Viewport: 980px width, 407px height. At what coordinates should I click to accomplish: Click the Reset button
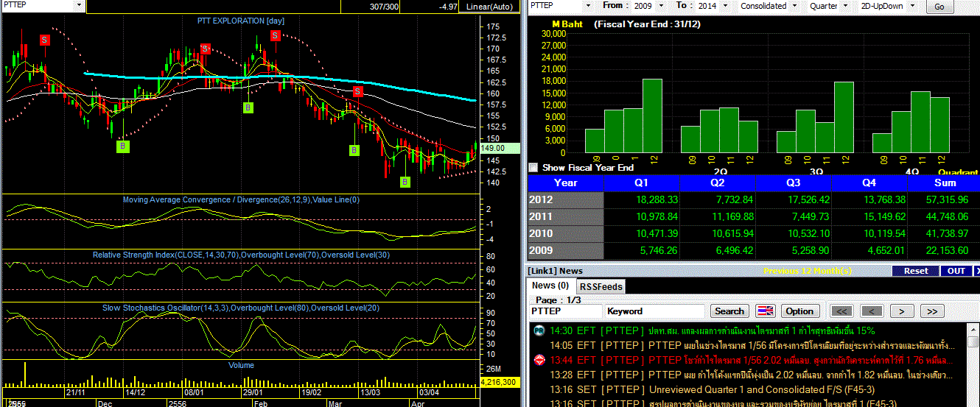pyautogui.click(x=916, y=271)
